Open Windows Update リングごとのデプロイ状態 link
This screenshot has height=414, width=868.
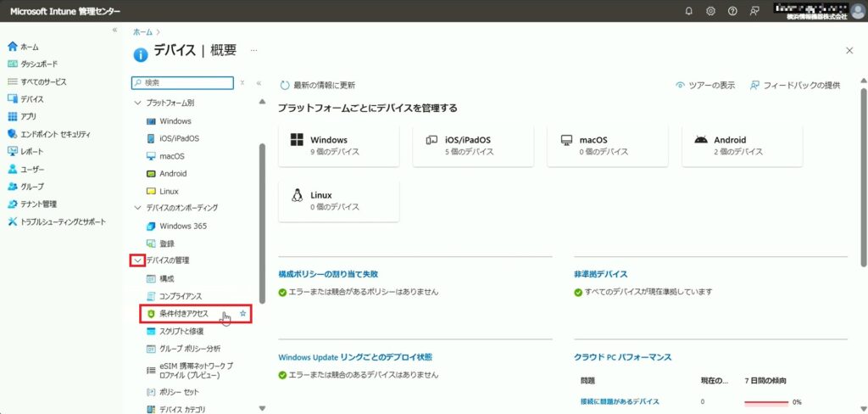[x=355, y=357]
